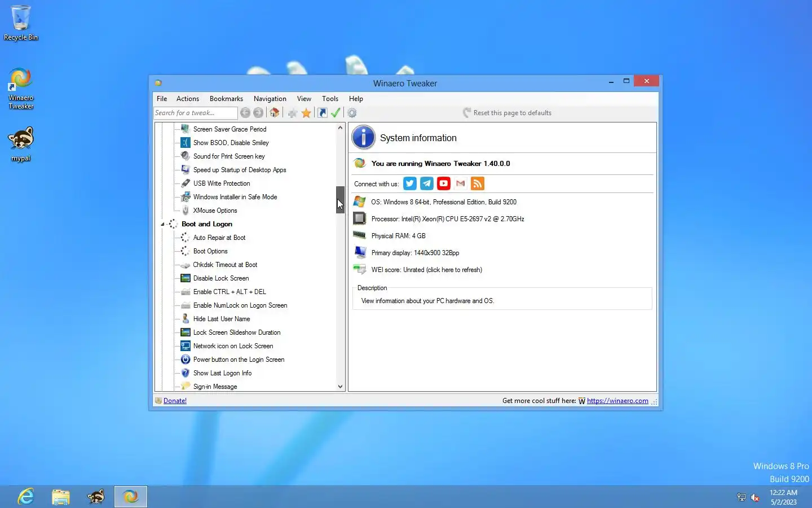Click the network tray icon
Screen dimensions: 812x508
click(x=741, y=497)
